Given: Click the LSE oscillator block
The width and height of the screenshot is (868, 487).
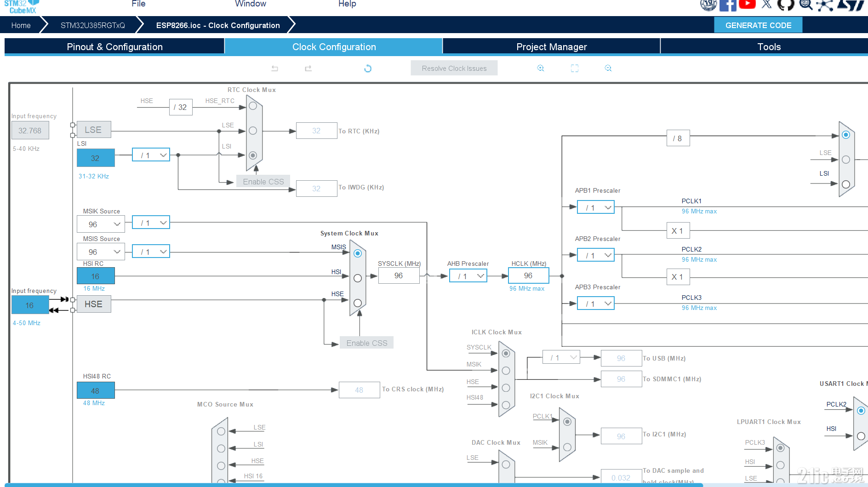Looking at the screenshot, I should click(x=94, y=130).
